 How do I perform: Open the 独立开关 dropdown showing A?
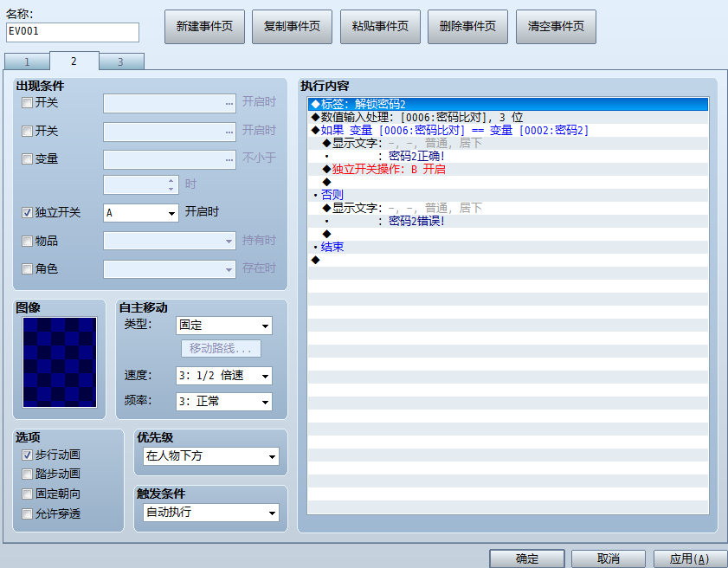coord(141,213)
